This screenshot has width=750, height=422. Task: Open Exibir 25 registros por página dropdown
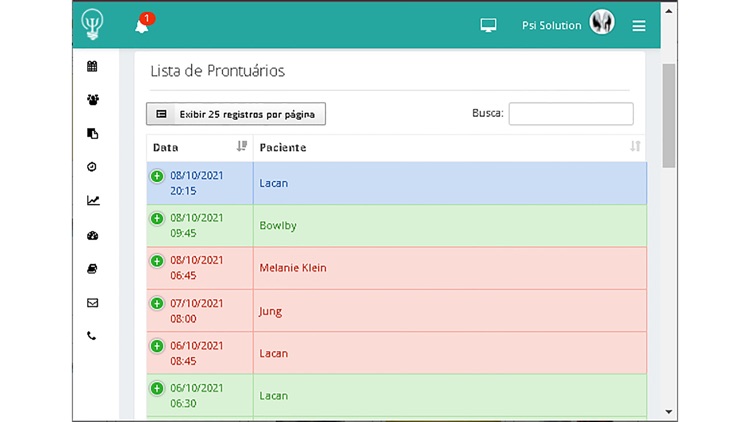click(x=236, y=114)
